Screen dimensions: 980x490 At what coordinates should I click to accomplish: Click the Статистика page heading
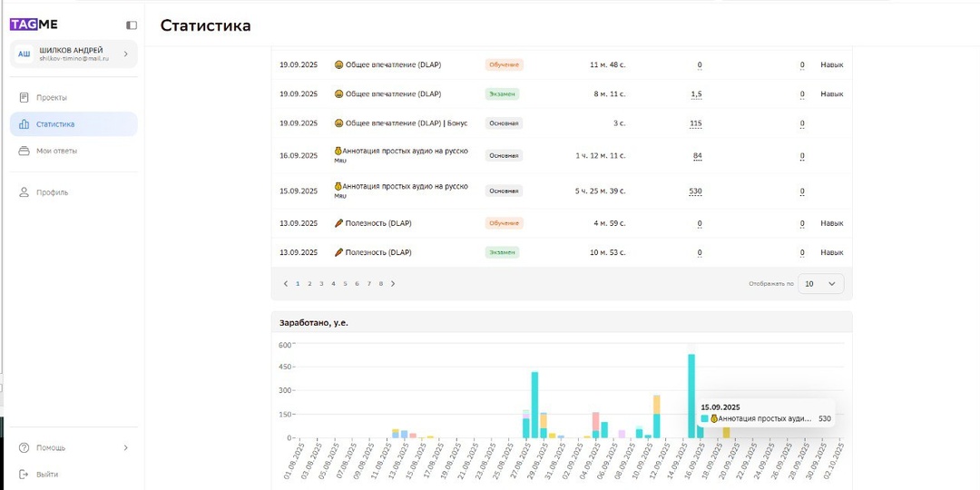206,25
